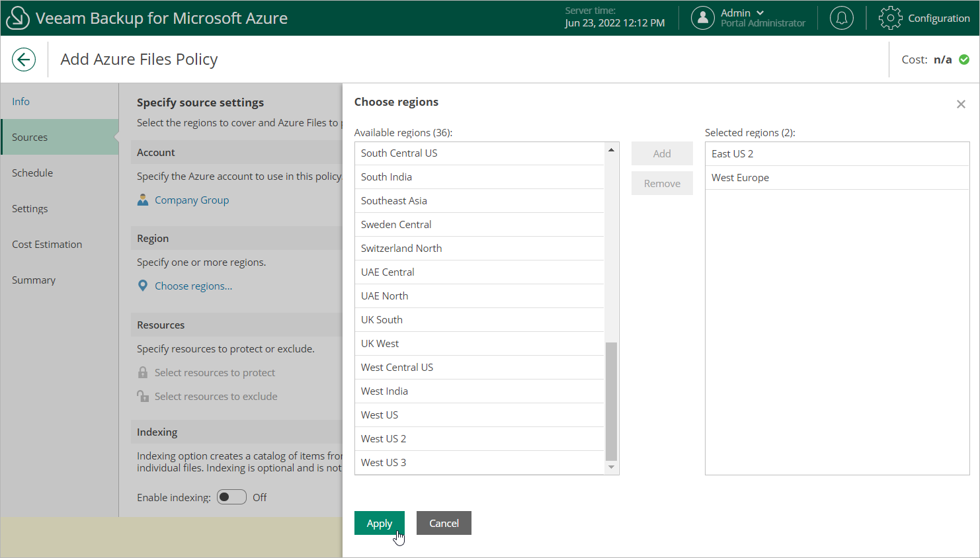Click the Apply button
Screen dimensions: 980x558
pos(380,523)
